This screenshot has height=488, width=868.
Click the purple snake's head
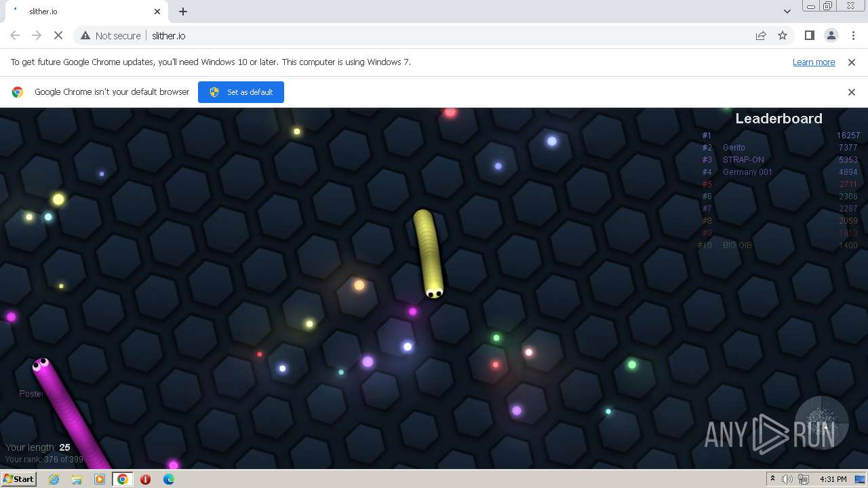[x=41, y=365]
